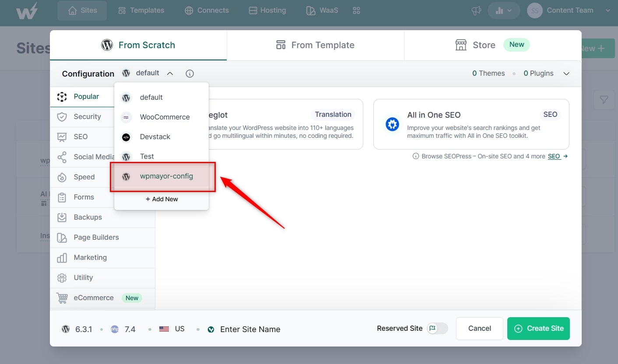Click the filter funnel icon behind dialog
The image size is (618, 364).
pyautogui.click(x=604, y=100)
